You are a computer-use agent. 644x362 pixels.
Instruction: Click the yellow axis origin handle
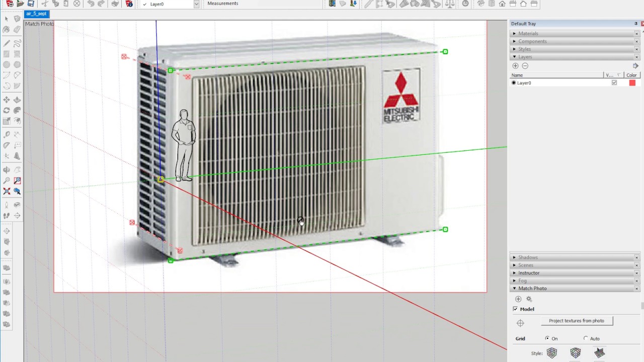pyautogui.click(x=160, y=179)
